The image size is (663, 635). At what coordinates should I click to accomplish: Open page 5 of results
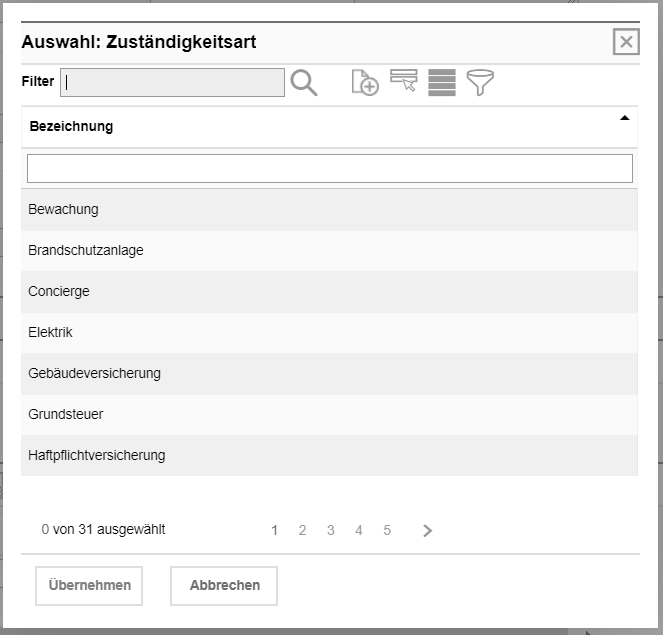387,531
